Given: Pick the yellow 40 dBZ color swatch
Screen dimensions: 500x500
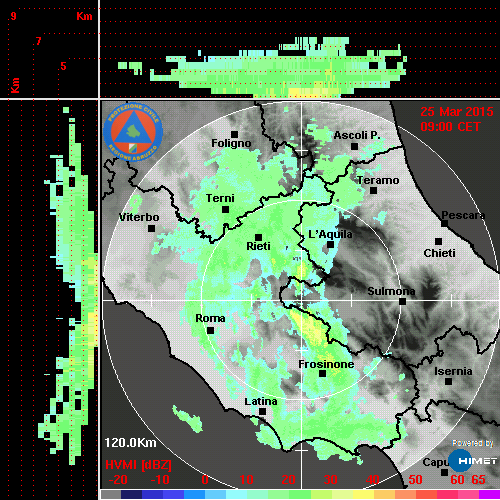Looking at the screenshot, I should [x=363, y=494].
